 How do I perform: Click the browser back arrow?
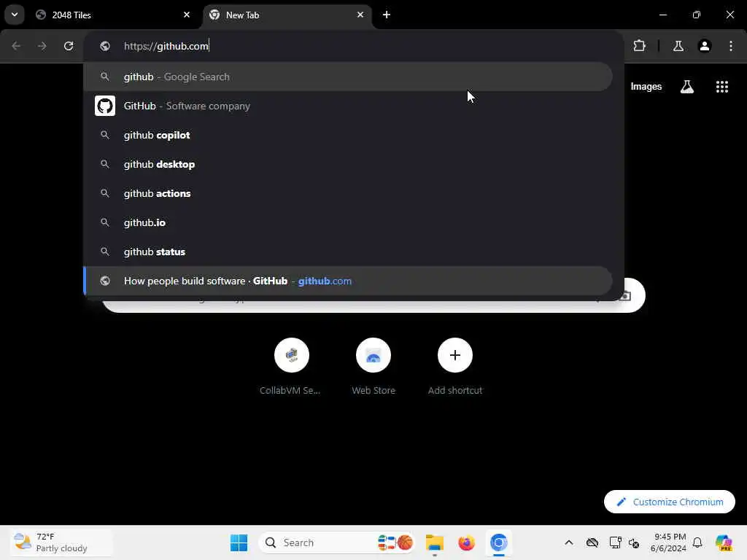tap(16, 46)
